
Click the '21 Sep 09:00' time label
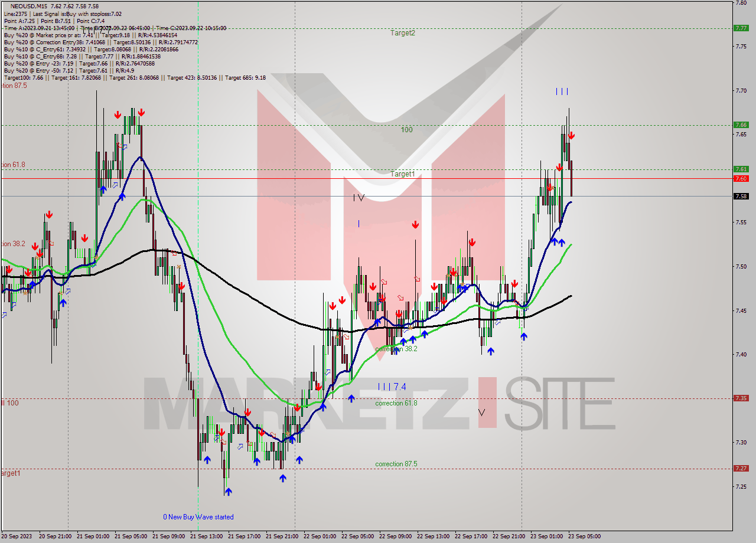click(168, 537)
